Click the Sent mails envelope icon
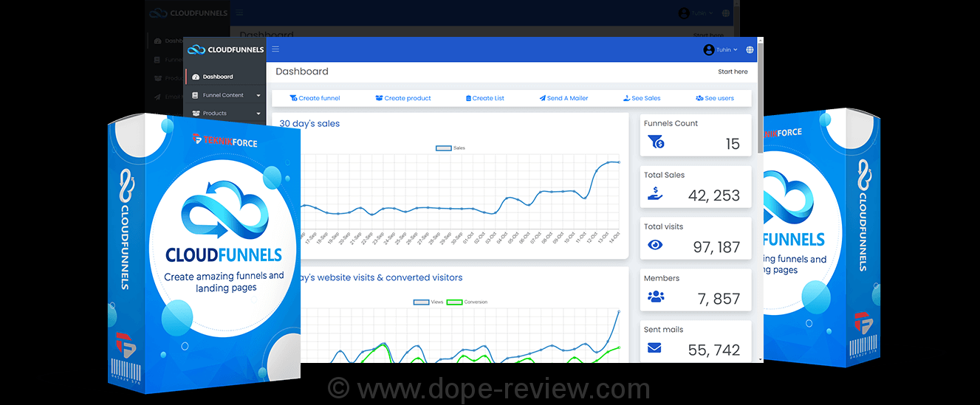 click(654, 348)
